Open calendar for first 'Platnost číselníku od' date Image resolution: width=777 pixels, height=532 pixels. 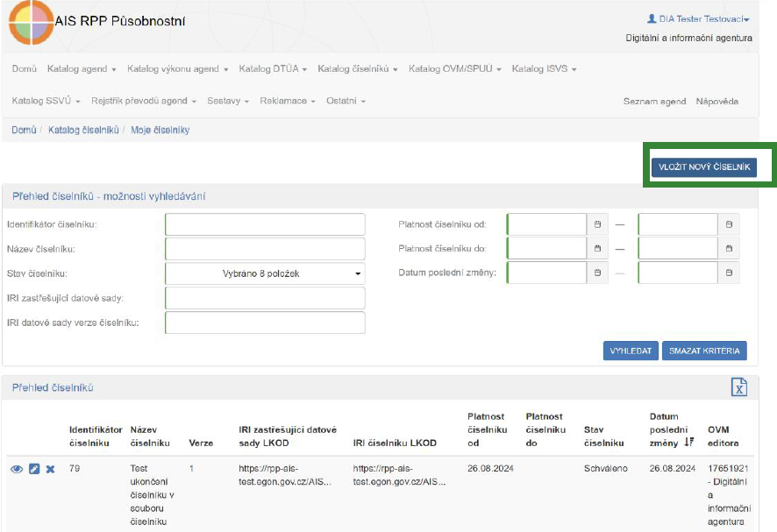[597, 224]
